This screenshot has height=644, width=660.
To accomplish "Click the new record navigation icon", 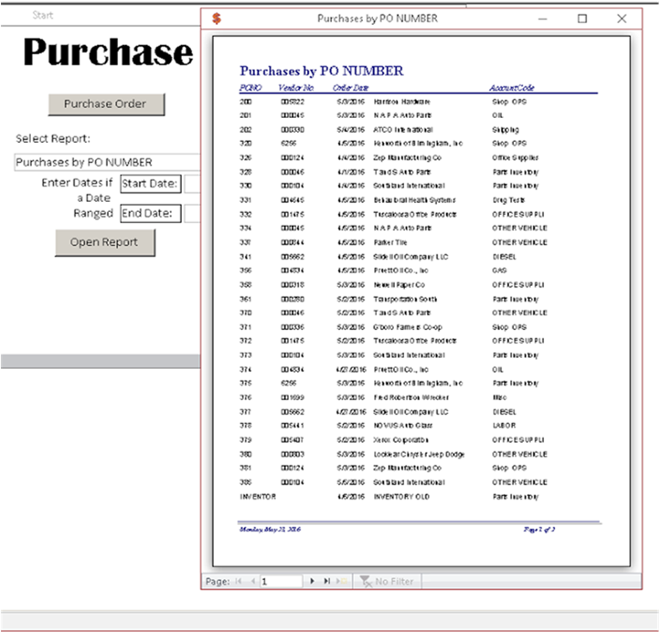I will [x=341, y=581].
